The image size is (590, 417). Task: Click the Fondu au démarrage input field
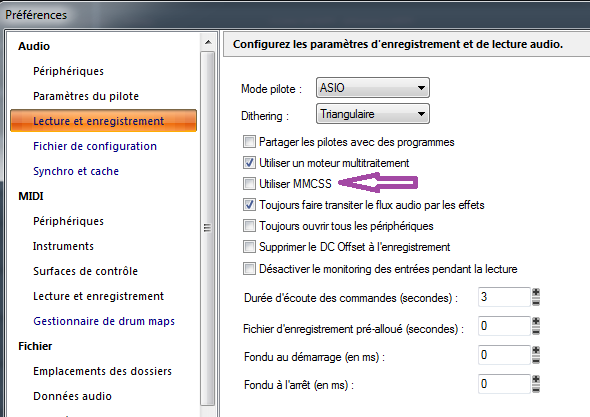tap(504, 355)
